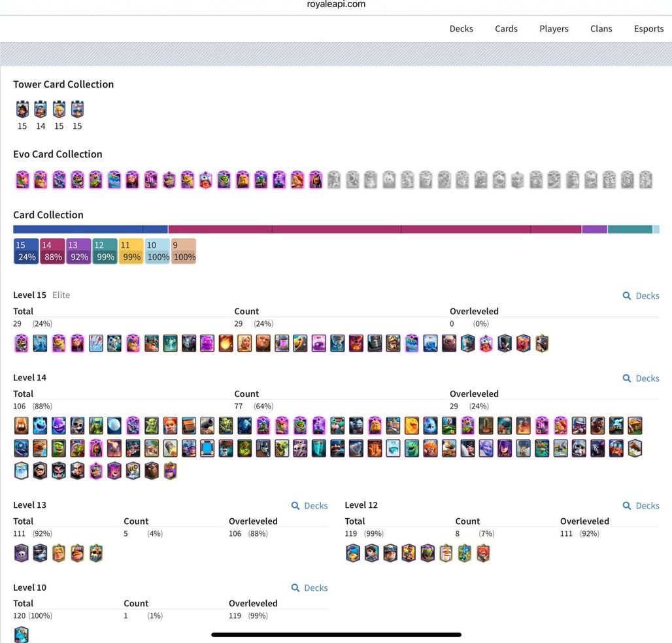Open the Esports navigation item

pyautogui.click(x=648, y=29)
